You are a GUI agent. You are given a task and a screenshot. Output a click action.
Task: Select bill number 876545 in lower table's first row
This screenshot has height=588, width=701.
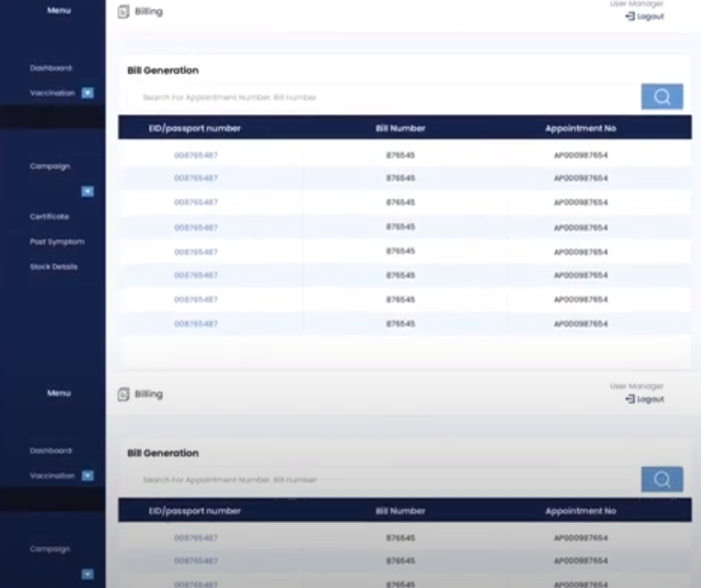pyautogui.click(x=401, y=538)
